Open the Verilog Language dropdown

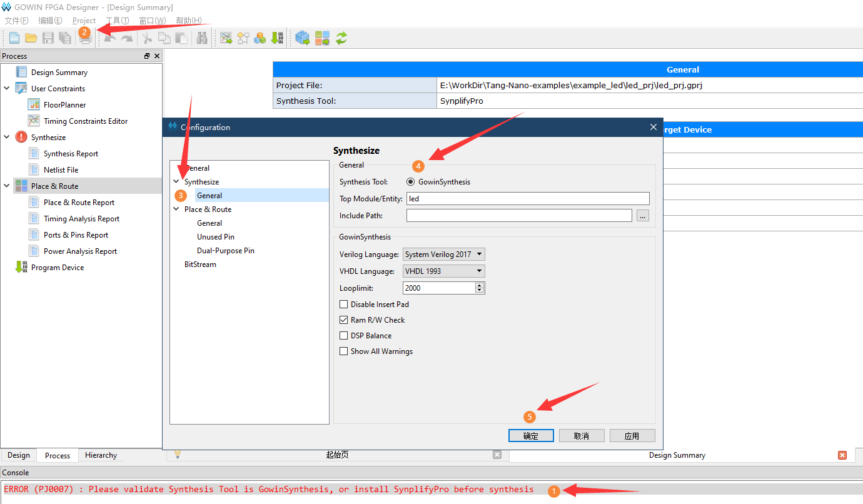coord(444,255)
